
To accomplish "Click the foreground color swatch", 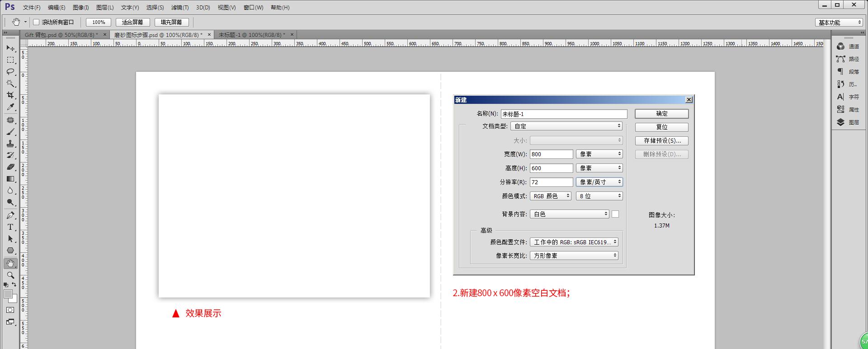I will (x=8, y=294).
